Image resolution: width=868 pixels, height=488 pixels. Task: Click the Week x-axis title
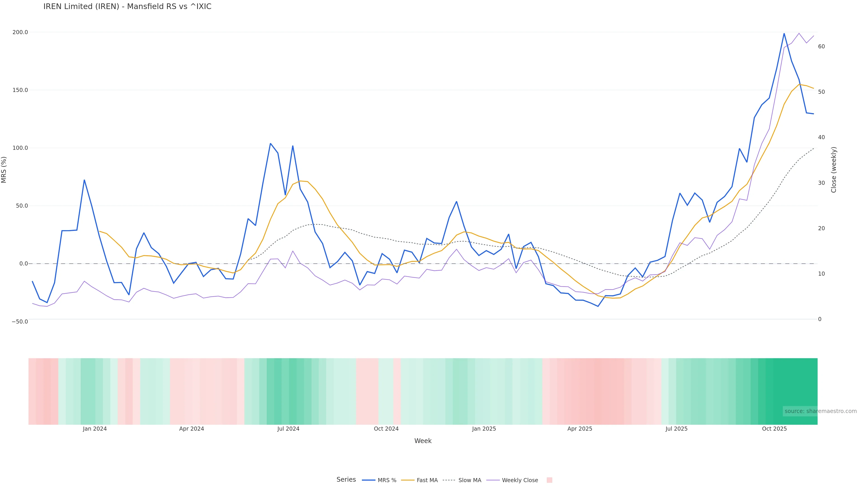tap(423, 441)
